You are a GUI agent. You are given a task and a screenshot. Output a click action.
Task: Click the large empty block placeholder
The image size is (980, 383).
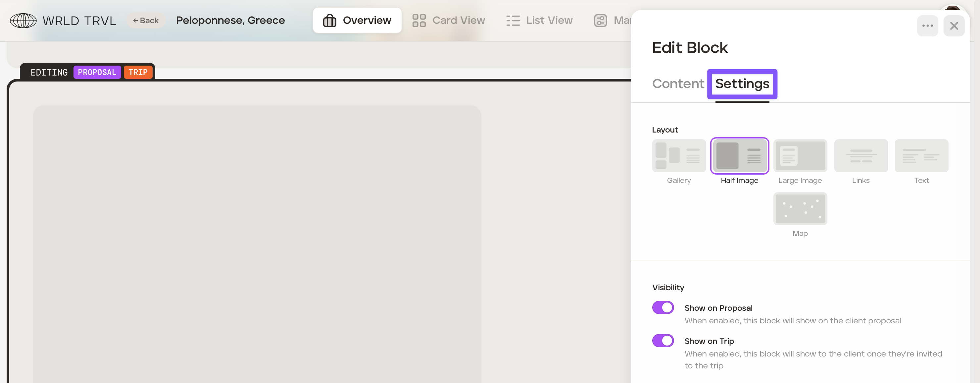257,244
